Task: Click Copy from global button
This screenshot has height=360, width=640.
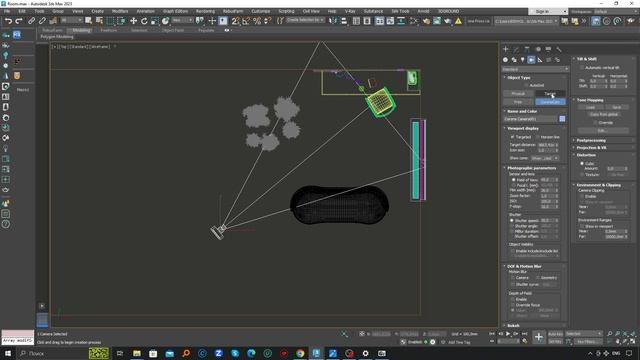Action: [x=604, y=114]
